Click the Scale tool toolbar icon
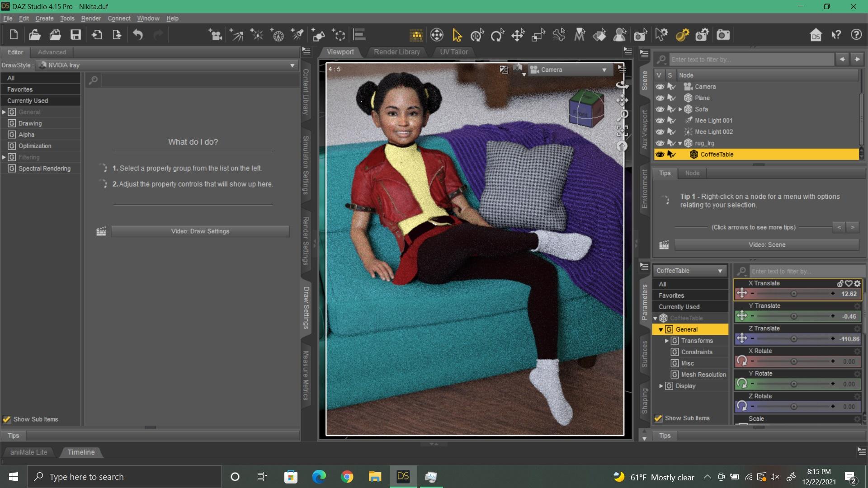This screenshot has width=868, height=488. coord(538,35)
